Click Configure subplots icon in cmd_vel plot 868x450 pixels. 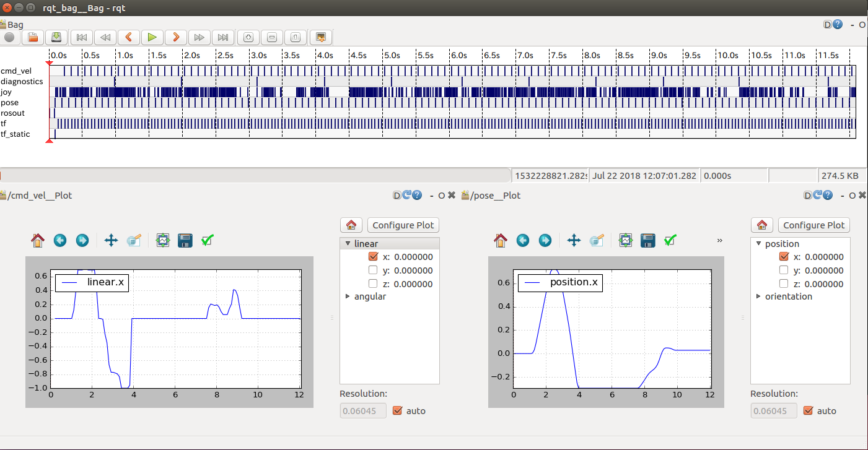(x=163, y=240)
